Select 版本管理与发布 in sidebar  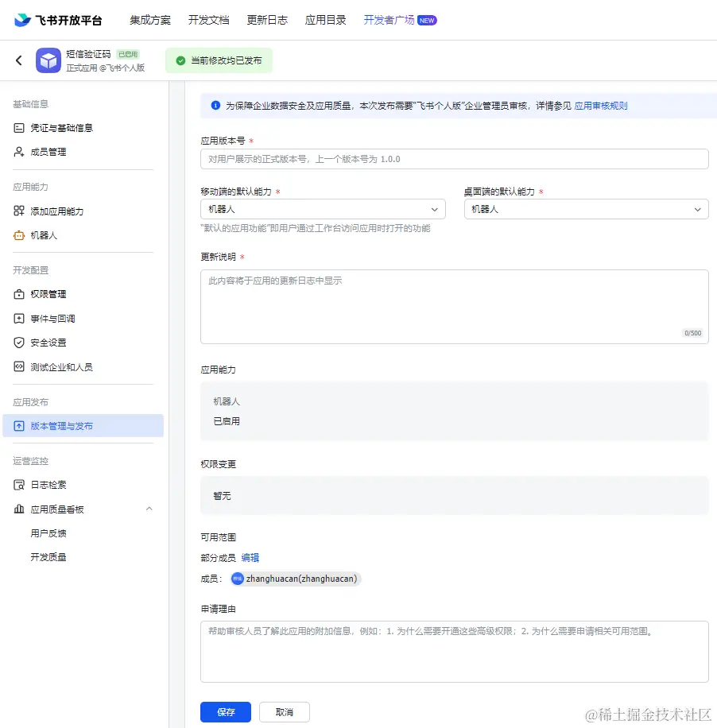(83, 426)
